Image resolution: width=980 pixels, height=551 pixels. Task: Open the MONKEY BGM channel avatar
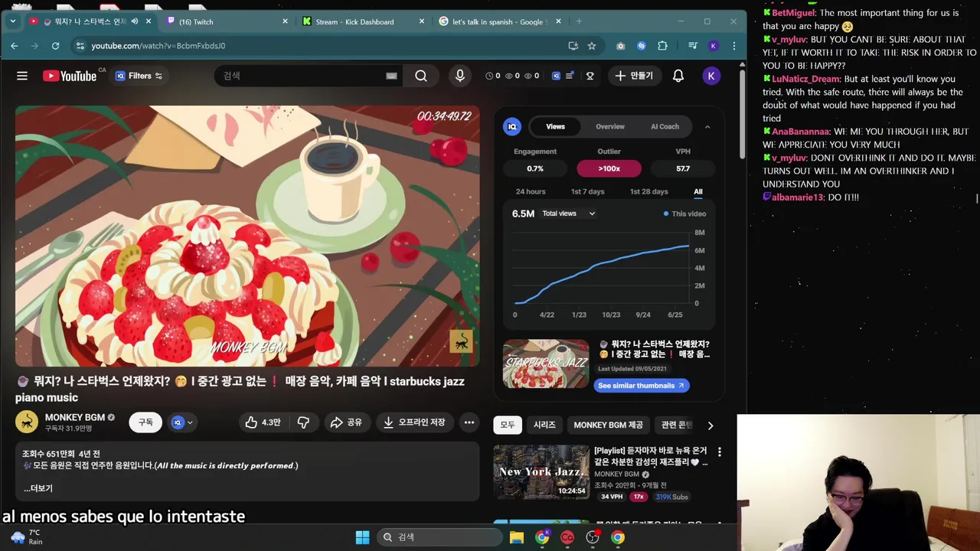point(26,422)
